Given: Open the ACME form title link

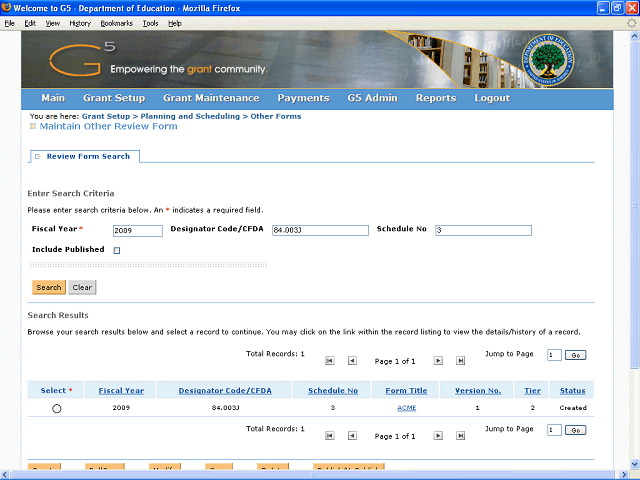Looking at the screenshot, I should (x=407, y=408).
